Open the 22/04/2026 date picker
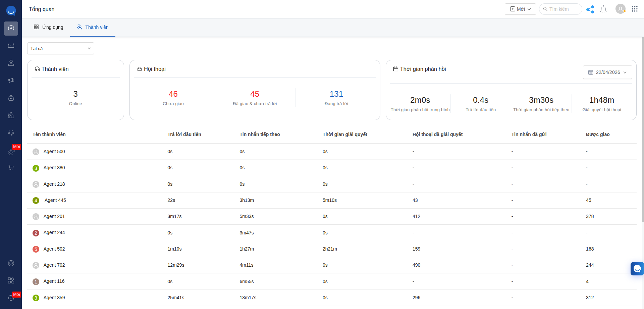This screenshot has height=309, width=644. (x=607, y=72)
